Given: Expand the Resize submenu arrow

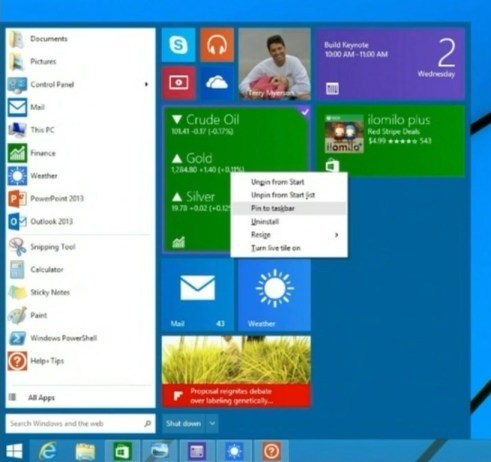Looking at the screenshot, I should tap(337, 235).
